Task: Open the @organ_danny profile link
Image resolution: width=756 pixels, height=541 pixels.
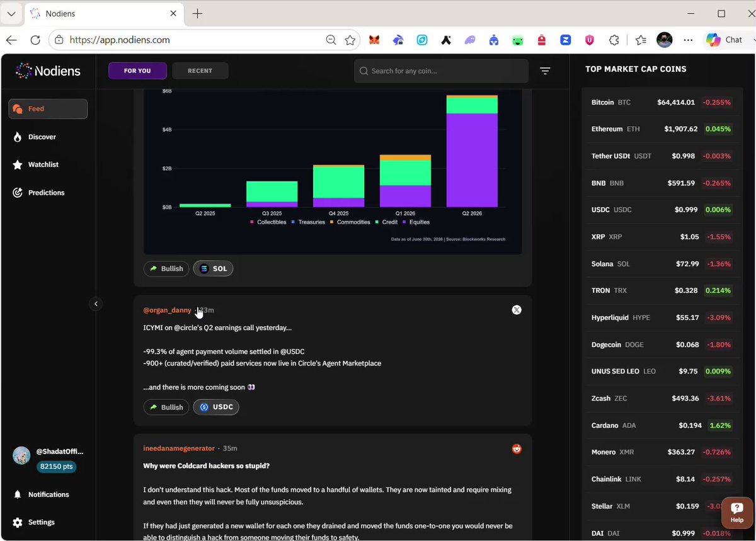Action: pos(167,310)
